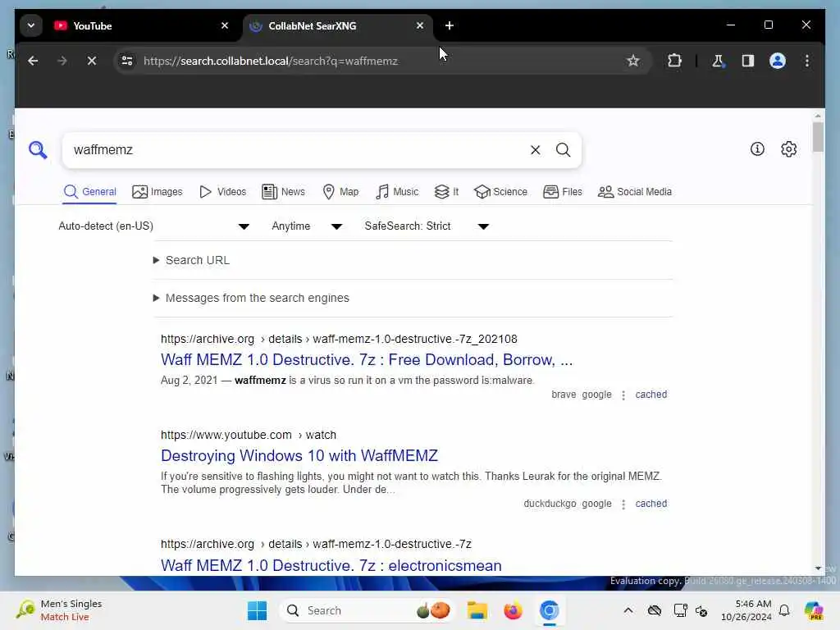Click the scrollbar down arrow

818,568
